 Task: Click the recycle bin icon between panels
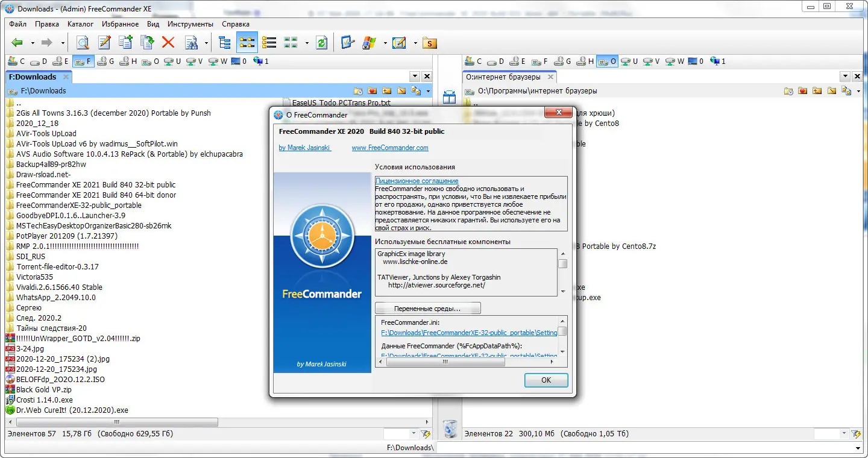[x=450, y=428]
